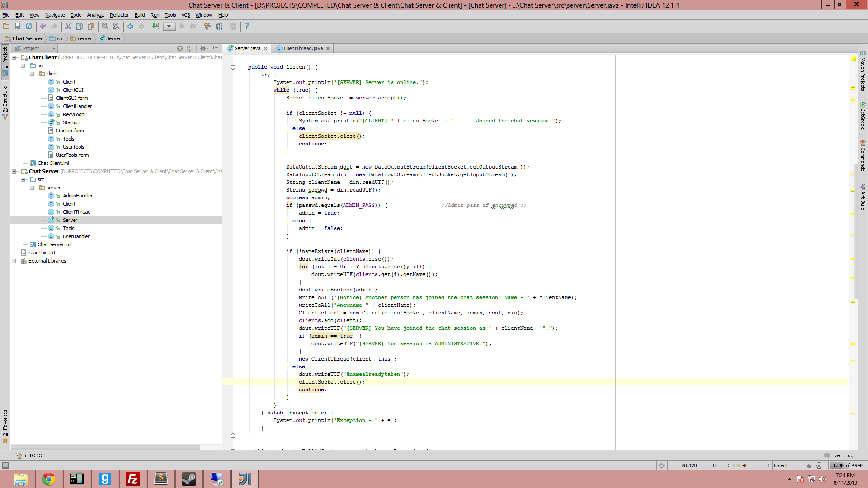Toggle the Structure tool window stripe

pyautogui.click(x=5, y=102)
